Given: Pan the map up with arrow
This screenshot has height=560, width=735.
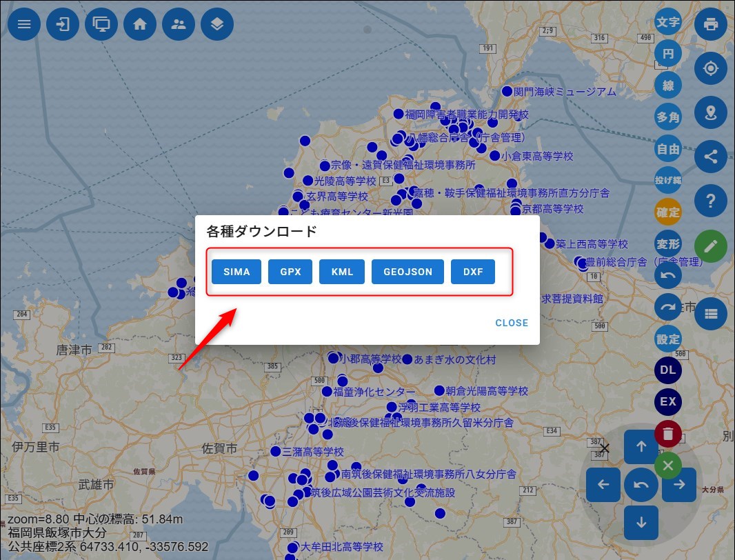Looking at the screenshot, I should (641, 446).
